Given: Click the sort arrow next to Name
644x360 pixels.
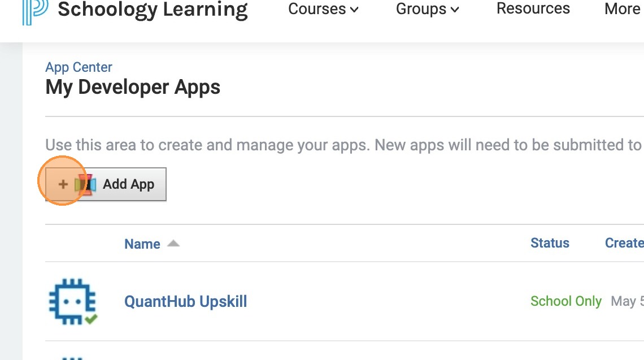Looking at the screenshot, I should [173, 244].
